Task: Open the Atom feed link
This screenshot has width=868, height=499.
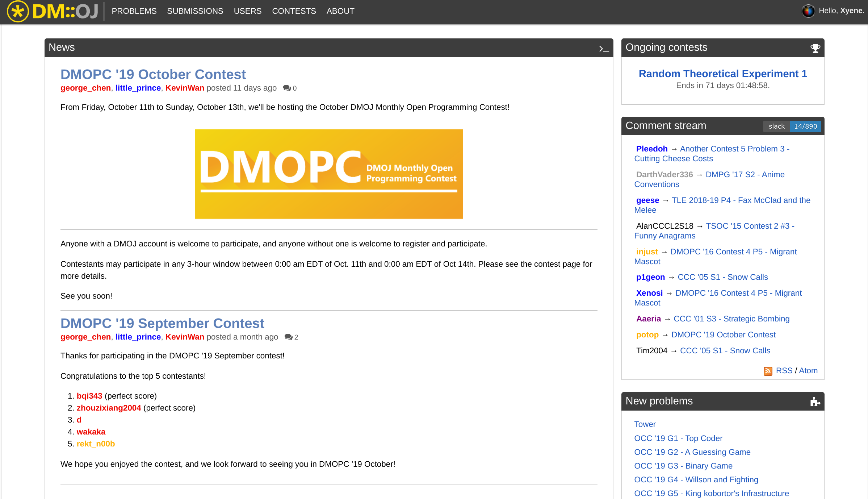Action: [808, 371]
